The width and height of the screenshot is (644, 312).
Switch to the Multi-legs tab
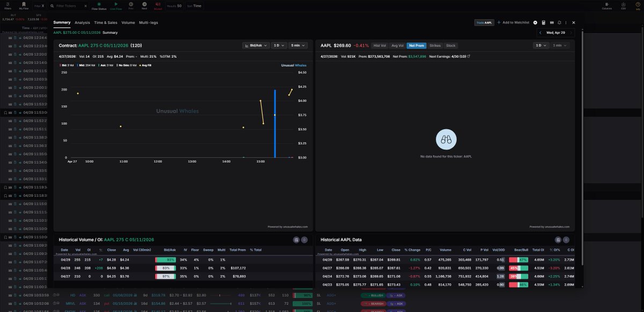149,23
